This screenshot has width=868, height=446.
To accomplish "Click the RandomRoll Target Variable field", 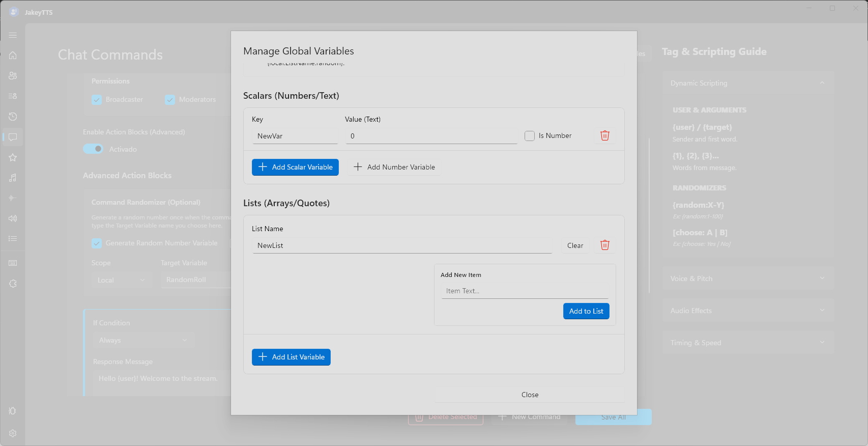I will point(196,280).
